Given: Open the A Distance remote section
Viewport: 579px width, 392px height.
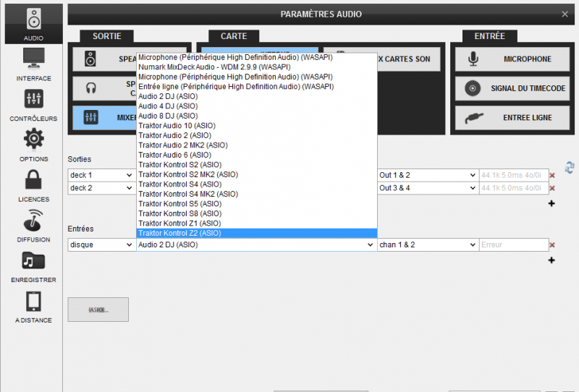Looking at the screenshot, I should pos(33,307).
